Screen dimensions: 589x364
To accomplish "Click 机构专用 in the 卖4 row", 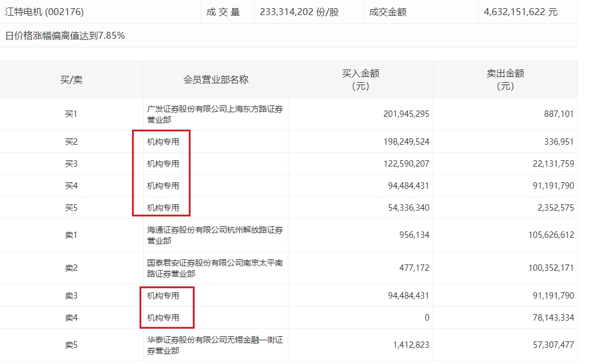I will 163,318.
